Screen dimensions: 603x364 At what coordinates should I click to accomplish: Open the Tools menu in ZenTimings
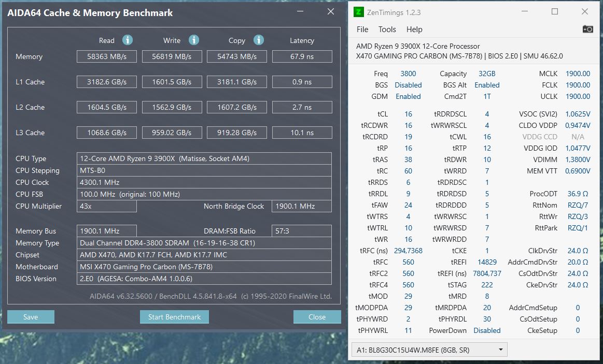pyautogui.click(x=387, y=29)
